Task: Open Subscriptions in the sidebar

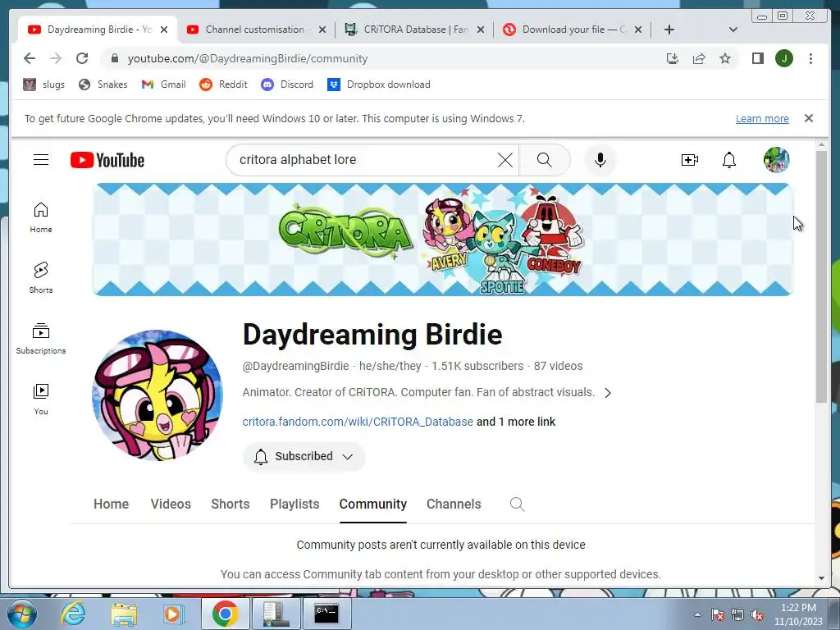Action: click(x=41, y=339)
